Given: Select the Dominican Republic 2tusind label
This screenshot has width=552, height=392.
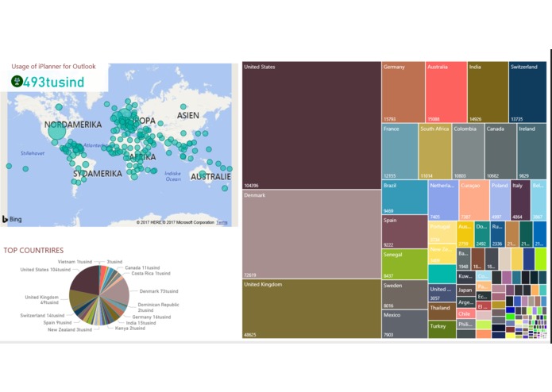Looking at the screenshot, I should click(158, 307).
